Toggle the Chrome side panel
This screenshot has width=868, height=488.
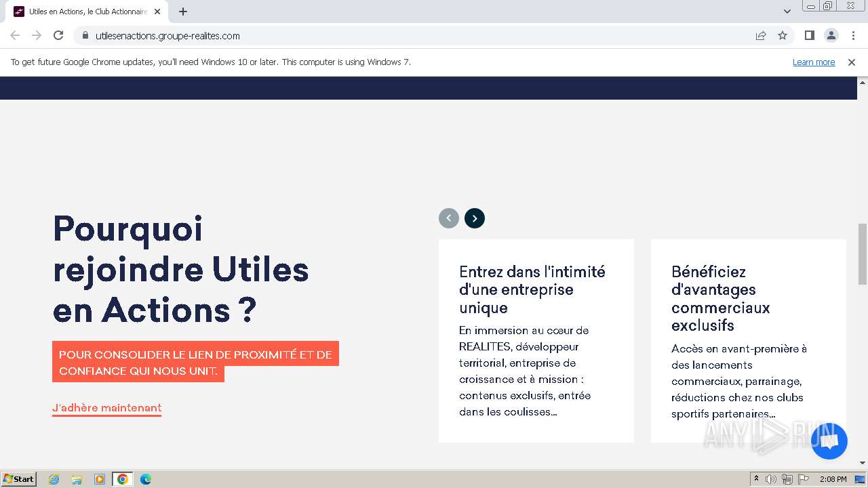809,35
